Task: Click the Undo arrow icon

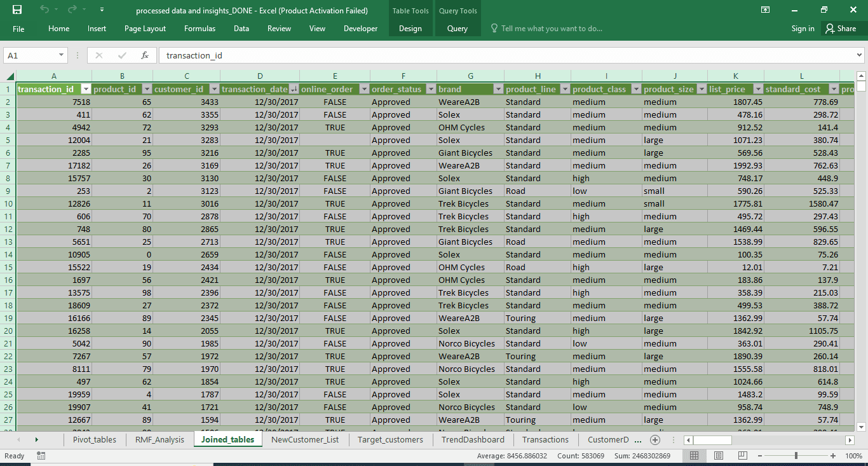Action: tap(44, 10)
